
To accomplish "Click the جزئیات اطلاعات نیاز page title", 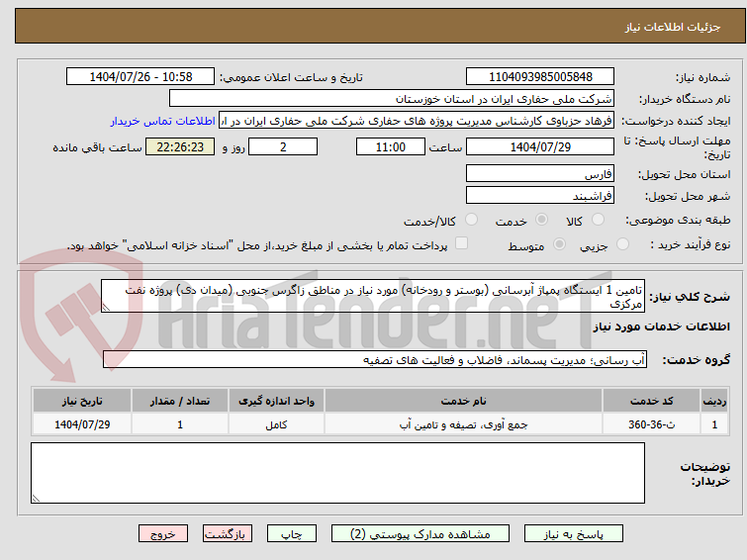I will click(x=673, y=27).
